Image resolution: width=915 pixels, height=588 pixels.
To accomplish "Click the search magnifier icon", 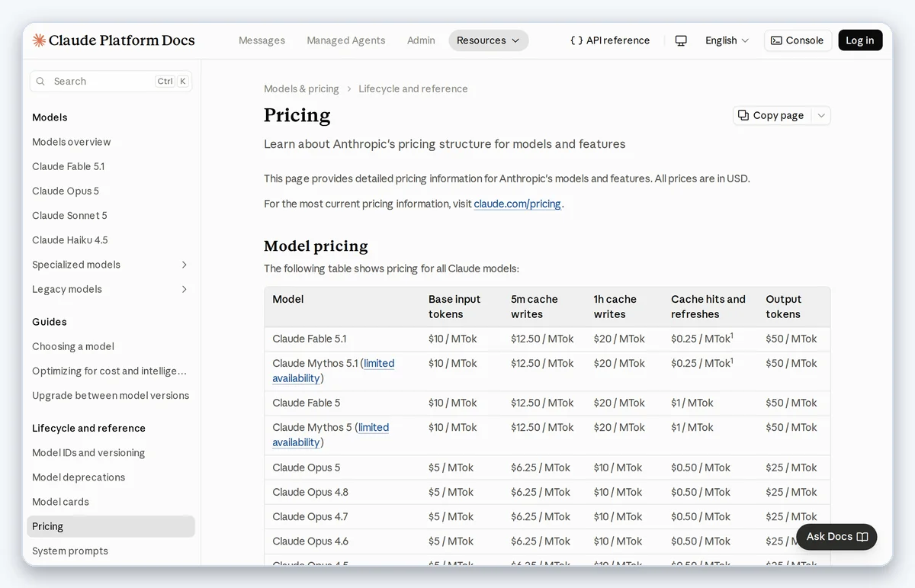I will 41,81.
